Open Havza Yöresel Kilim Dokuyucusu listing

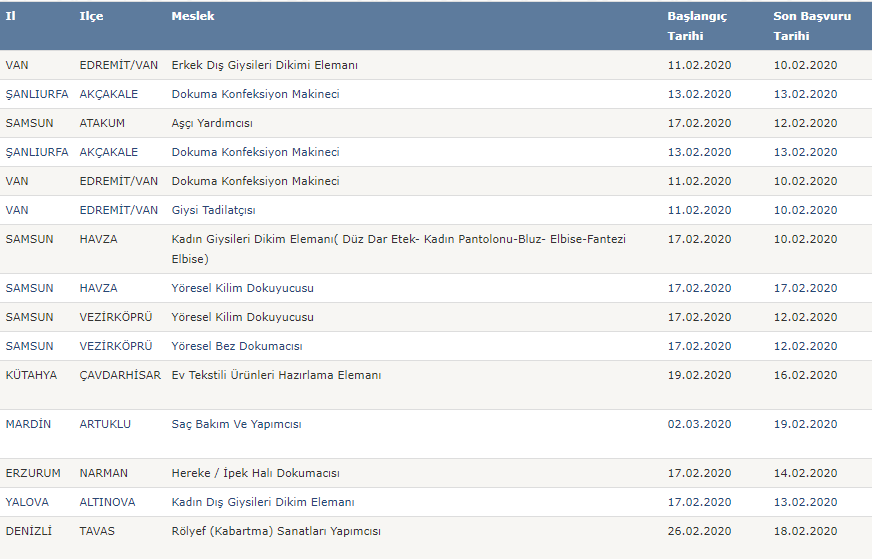pyautogui.click(x=242, y=288)
